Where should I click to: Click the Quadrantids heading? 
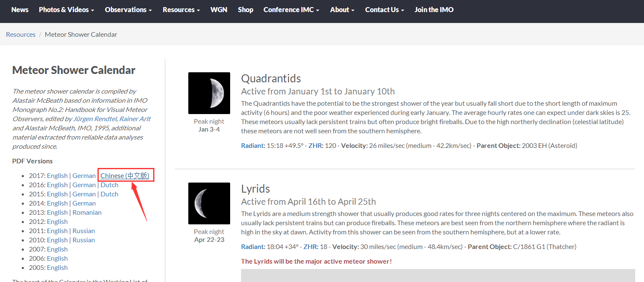point(271,79)
